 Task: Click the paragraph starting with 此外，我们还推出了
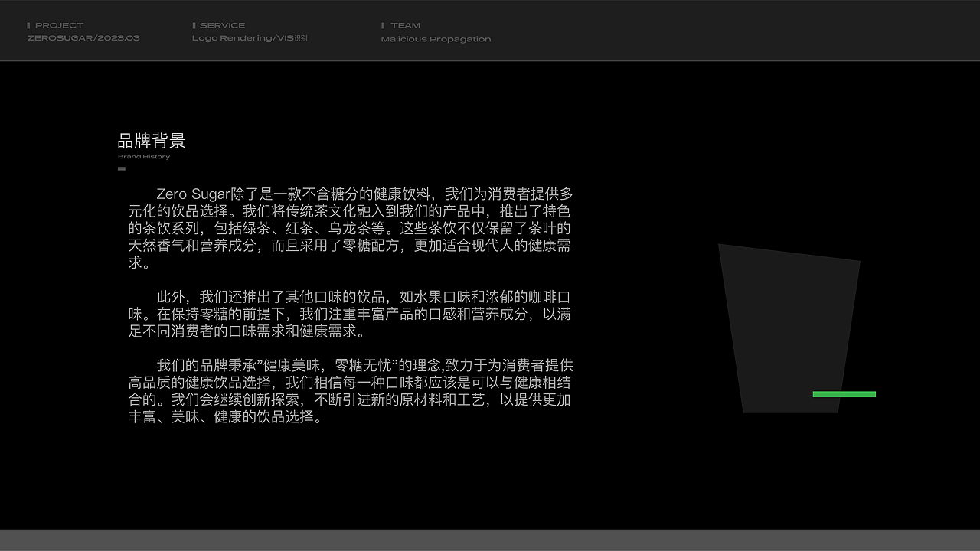[350, 314]
